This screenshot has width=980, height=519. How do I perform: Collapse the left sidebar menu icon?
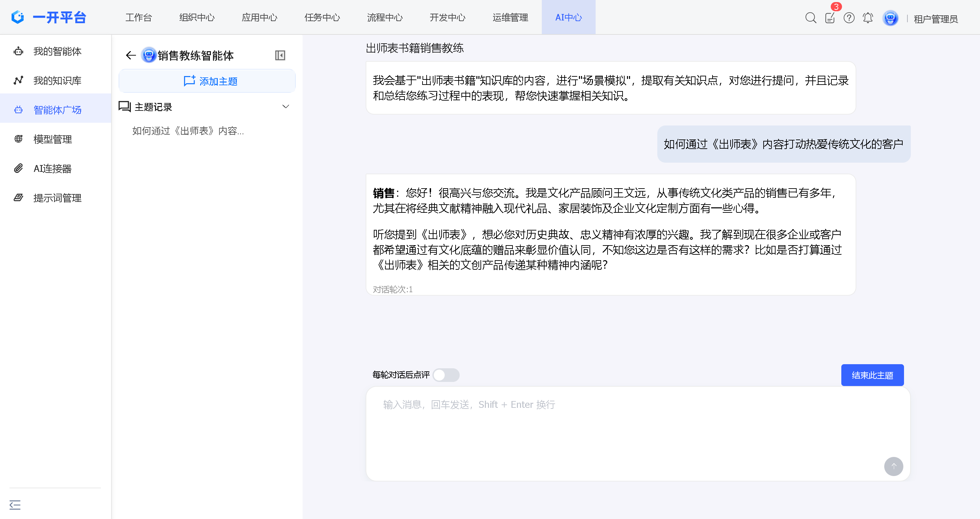coord(15,505)
